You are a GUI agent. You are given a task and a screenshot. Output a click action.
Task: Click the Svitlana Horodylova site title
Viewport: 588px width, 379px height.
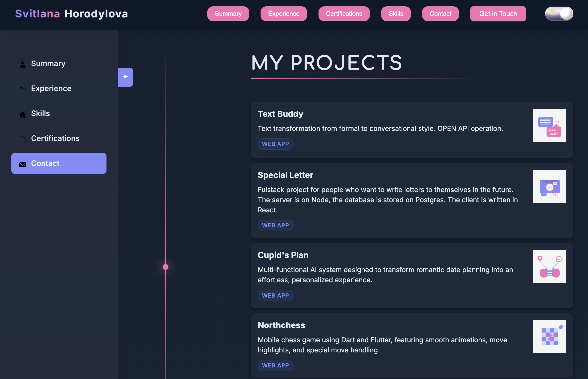(x=71, y=14)
